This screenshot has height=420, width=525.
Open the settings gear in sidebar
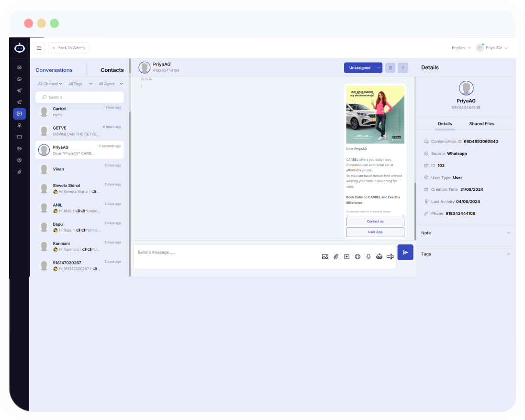click(19, 160)
